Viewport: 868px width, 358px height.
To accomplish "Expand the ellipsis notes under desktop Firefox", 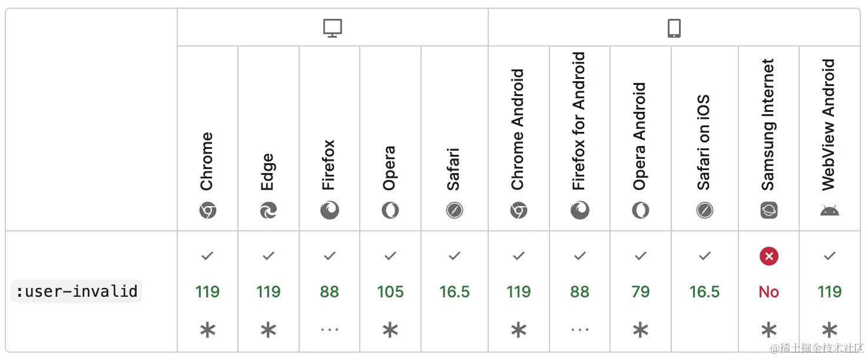I will click(330, 330).
